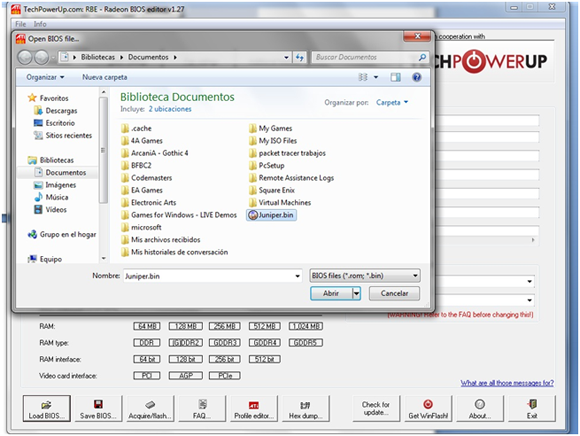Open the Virtual Machines folder

[280, 202]
